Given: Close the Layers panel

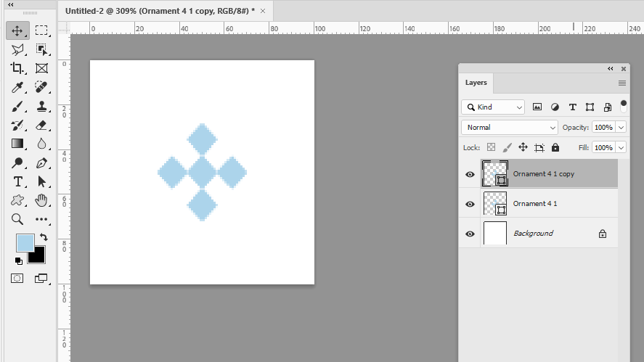Looking at the screenshot, I should tap(624, 68).
